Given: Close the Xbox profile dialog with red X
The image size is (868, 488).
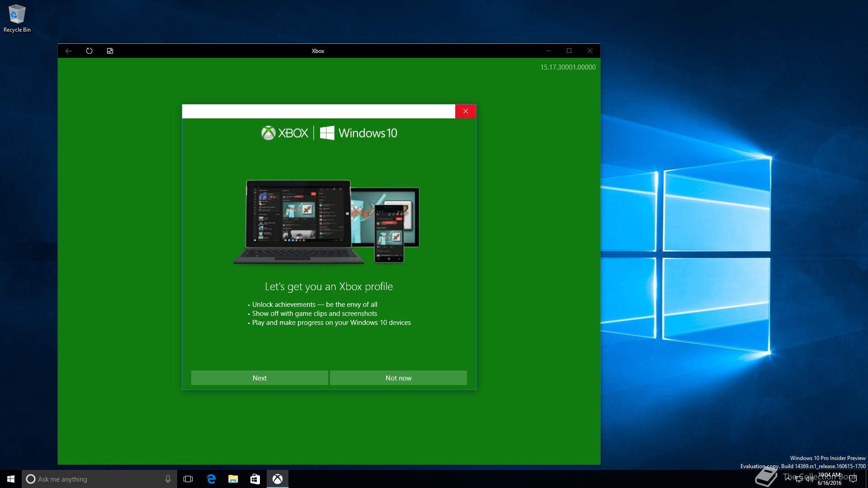Looking at the screenshot, I should click(x=465, y=111).
